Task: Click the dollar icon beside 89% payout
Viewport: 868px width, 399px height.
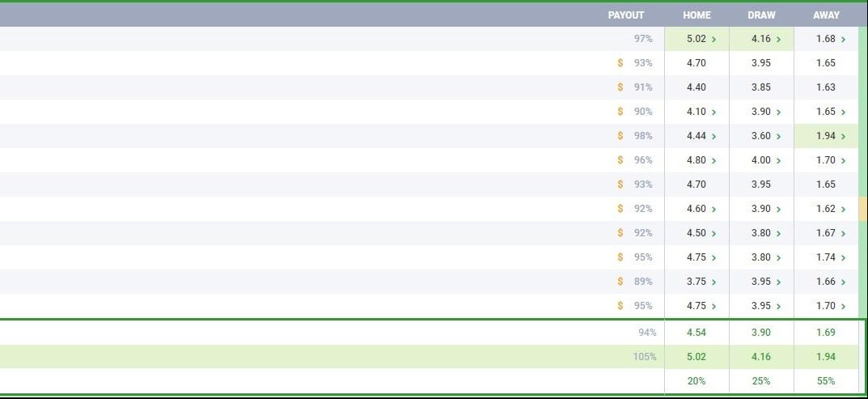Action: tap(620, 282)
